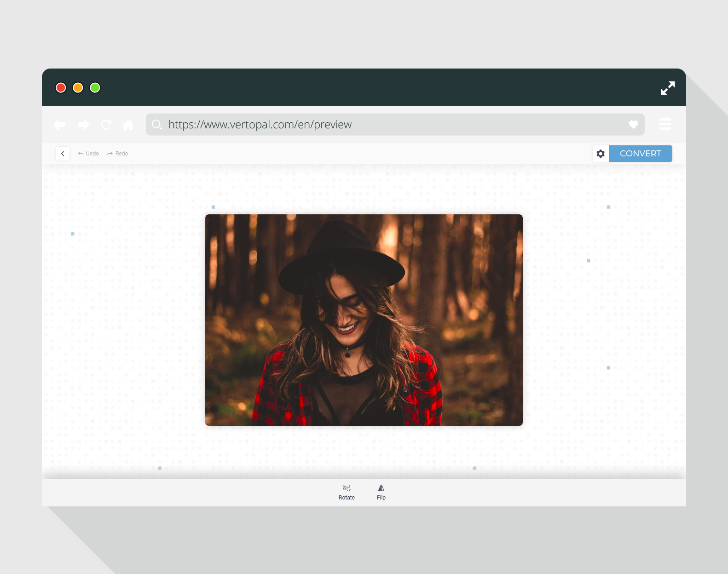Click the search magnifier in address bar
Screen dimensions: 728x574
tap(157, 125)
